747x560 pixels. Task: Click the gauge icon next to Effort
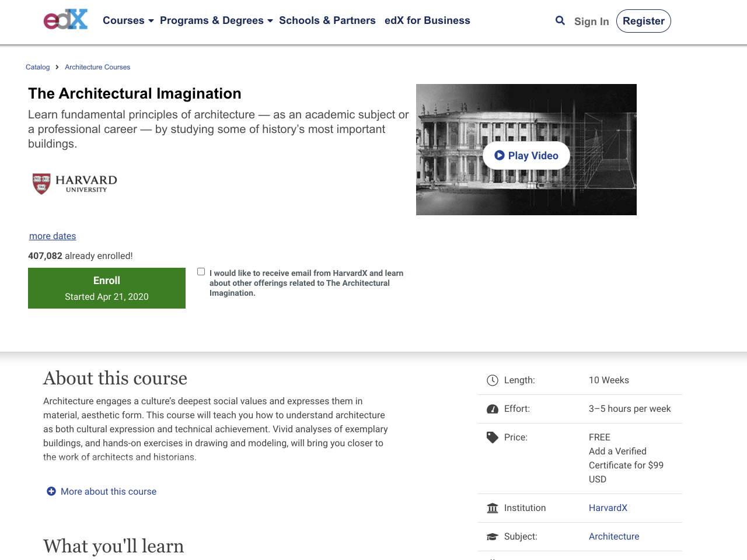(493, 409)
